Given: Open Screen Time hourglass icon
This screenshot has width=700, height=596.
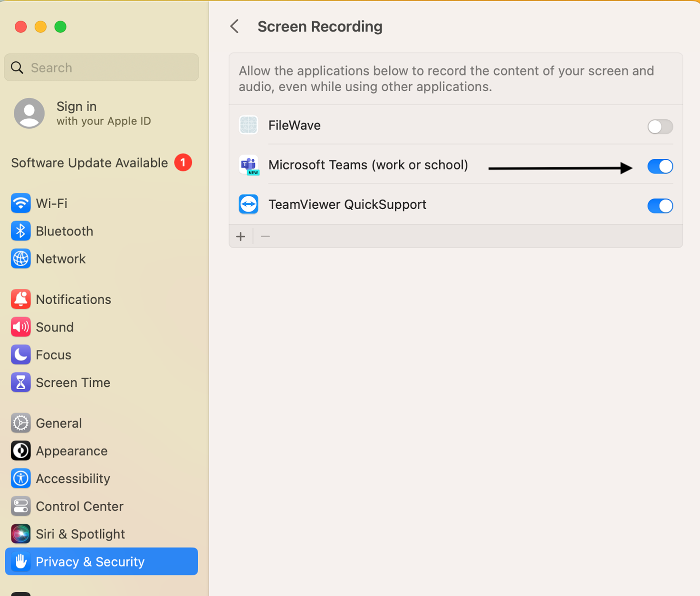Looking at the screenshot, I should [x=20, y=383].
